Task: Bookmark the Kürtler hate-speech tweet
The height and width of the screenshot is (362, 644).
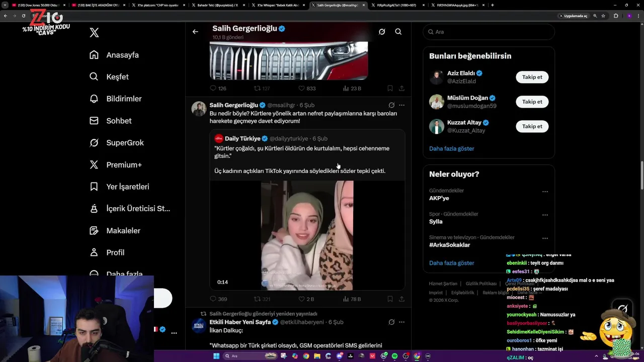Action: click(x=390, y=299)
